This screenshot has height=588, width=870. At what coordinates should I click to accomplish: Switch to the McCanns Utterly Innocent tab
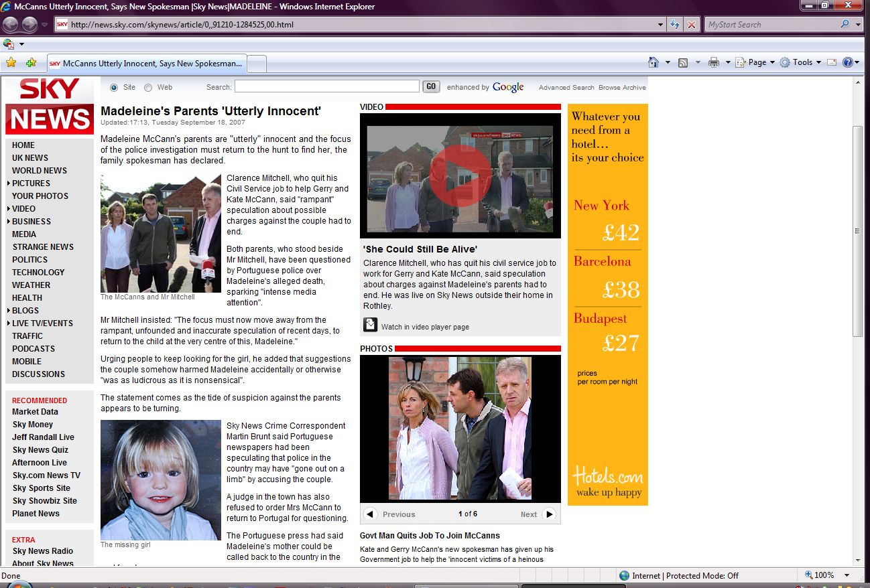tap(147, 64)
